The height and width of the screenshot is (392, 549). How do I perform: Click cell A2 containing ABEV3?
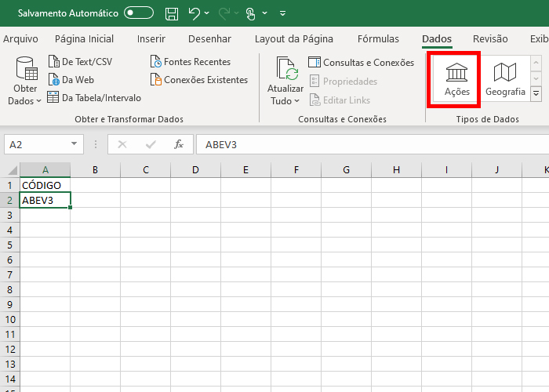pos(45,200)
